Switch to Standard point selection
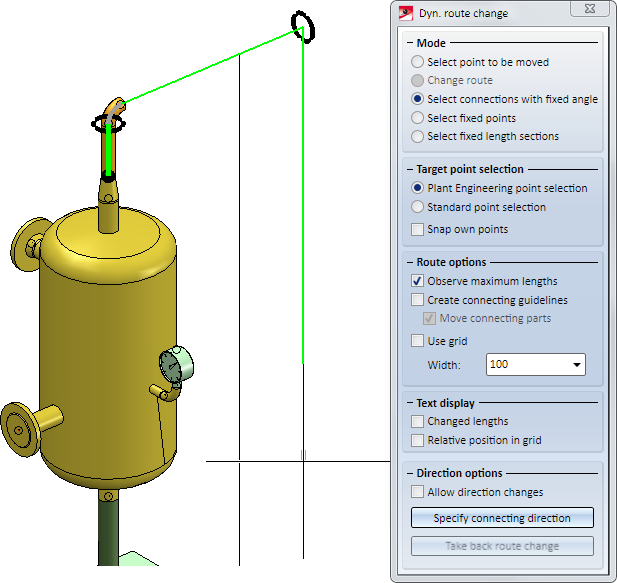Viewport: 617px width, 583px height. [x=478, y=207]
